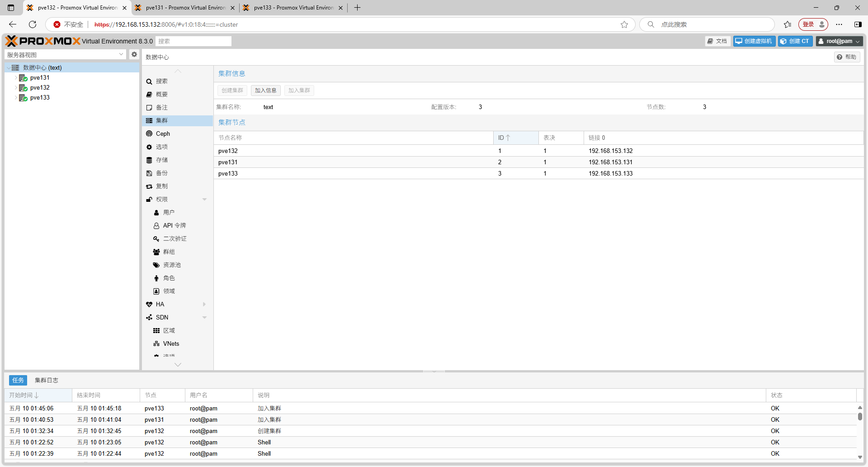Open the browser tab actions icon
Image resolution: width=868 pixels, height=467 pixels.
coord(11,8)
